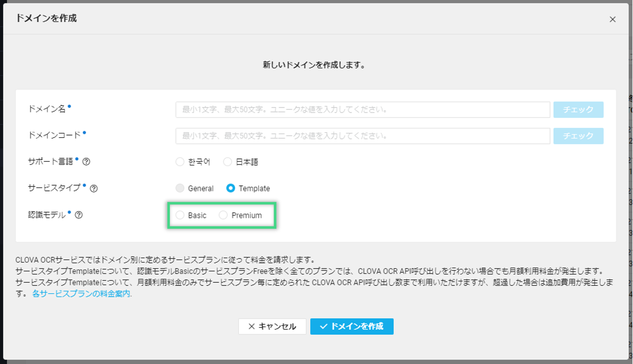
Task: Pick the Template service type option
Action: click(x=231, y=189)
